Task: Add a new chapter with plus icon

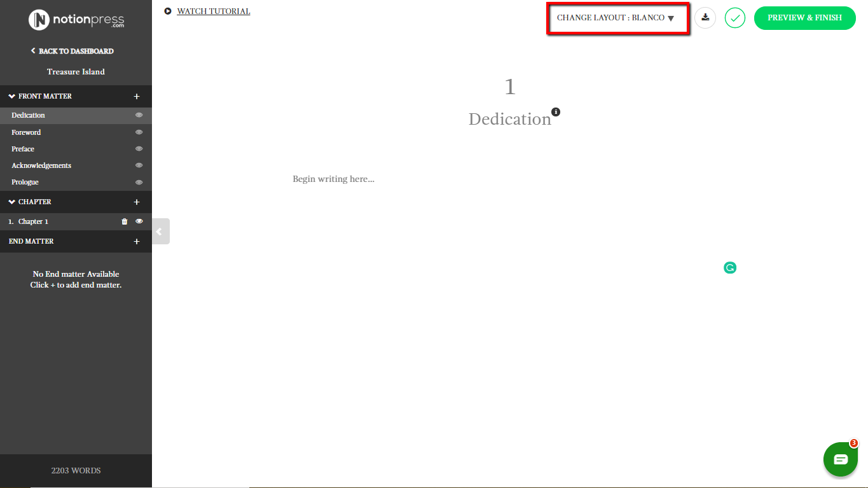Action: (136, 202)
